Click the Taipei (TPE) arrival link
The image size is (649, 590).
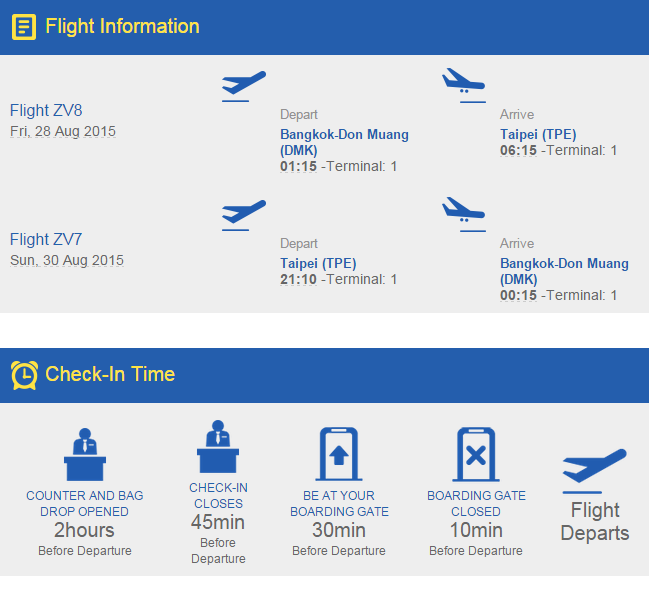pyautogui.click(x=538, y=134)
